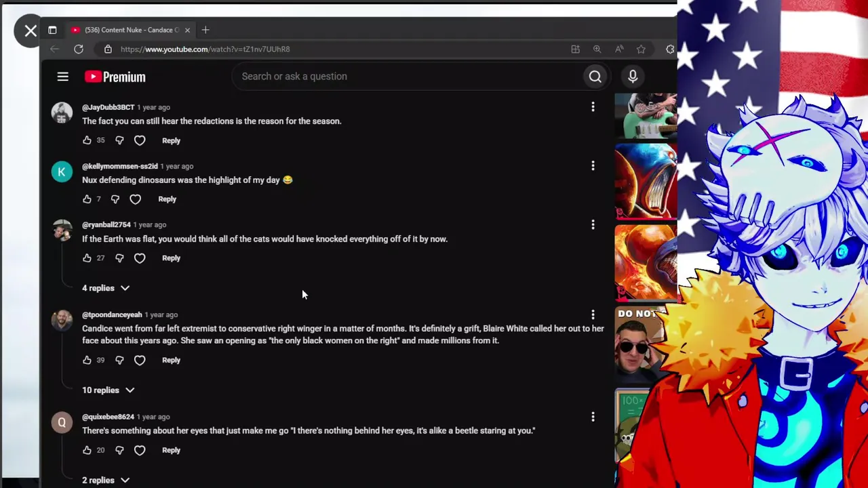Reply to @JayDubb3BCT's comment
This screenshot has width=868, height=488.
171,140
